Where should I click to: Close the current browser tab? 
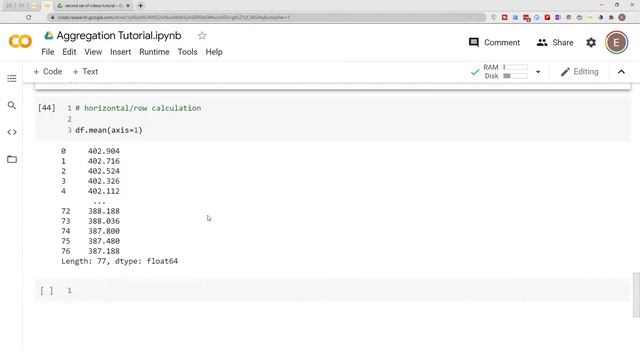click(128, 6)
